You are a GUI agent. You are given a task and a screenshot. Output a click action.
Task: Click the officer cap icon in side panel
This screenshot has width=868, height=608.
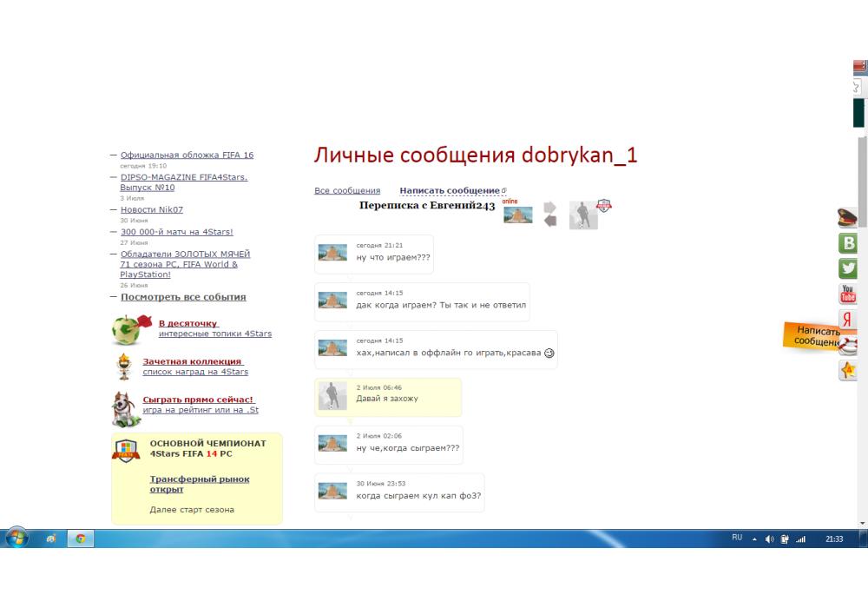tap(847, 218)
